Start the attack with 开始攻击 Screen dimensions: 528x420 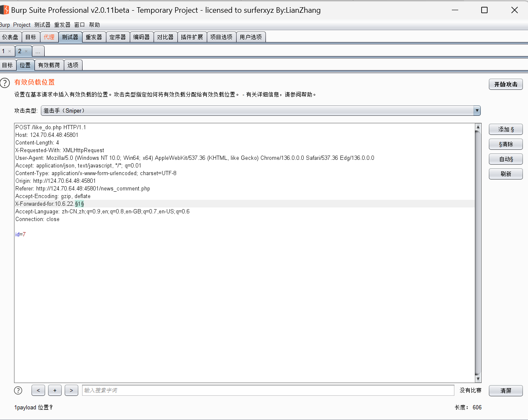(506, 84)
